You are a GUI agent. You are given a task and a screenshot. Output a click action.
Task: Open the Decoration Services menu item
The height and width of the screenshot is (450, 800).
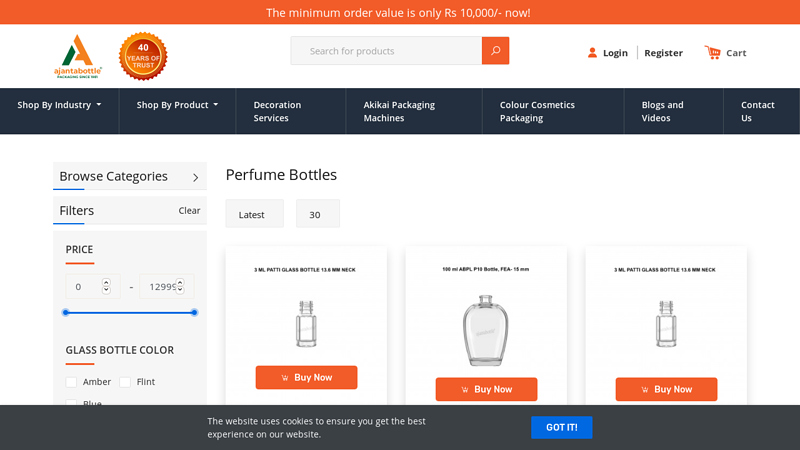pos(277,111)
